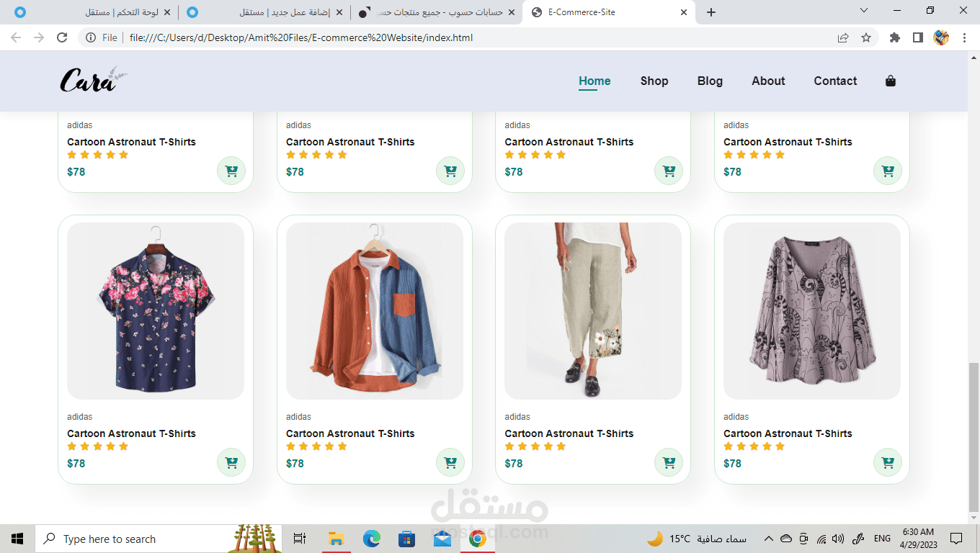Open the tab search dropdown chevron
Viewport: 980px width, 553px height.
[863, 11]
